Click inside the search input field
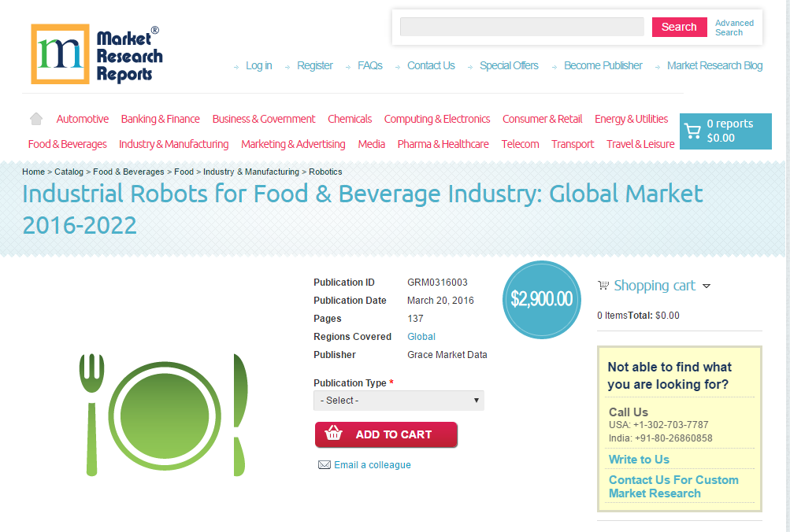 coord(521,26)
